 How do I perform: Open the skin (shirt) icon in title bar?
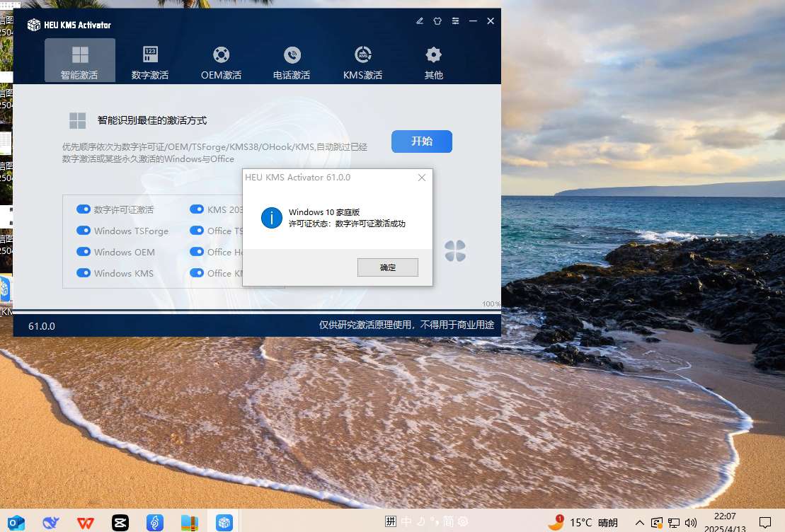(x=437, y=21)
